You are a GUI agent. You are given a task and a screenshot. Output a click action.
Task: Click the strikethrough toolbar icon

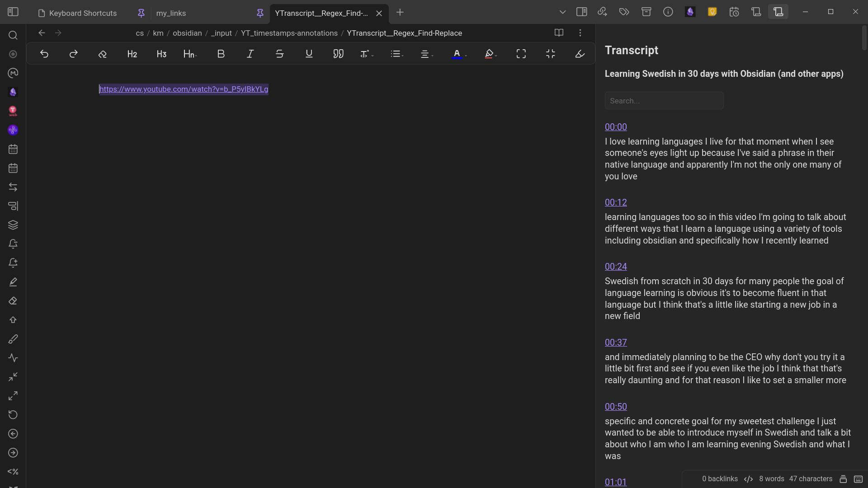pos(279,54)
